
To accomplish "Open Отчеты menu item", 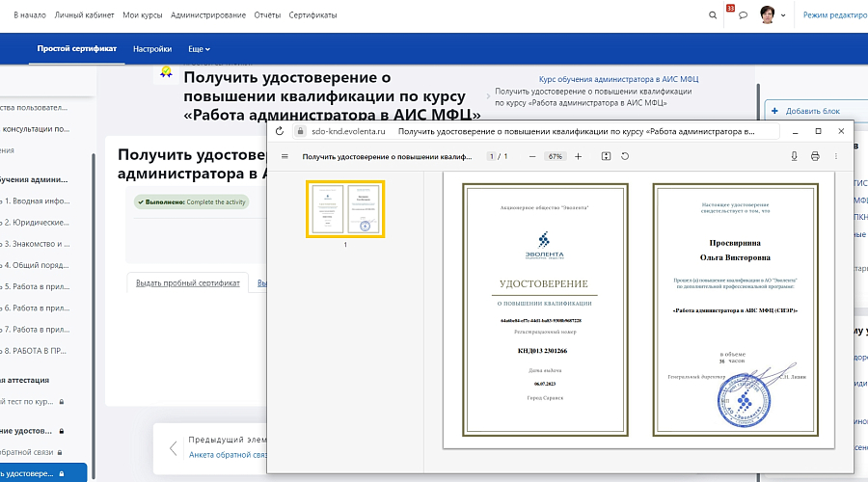I will click(x=267, y=14).
